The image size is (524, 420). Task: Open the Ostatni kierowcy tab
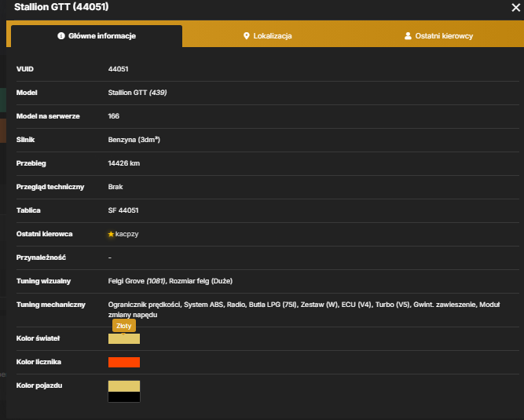click(x=438, y=36)
